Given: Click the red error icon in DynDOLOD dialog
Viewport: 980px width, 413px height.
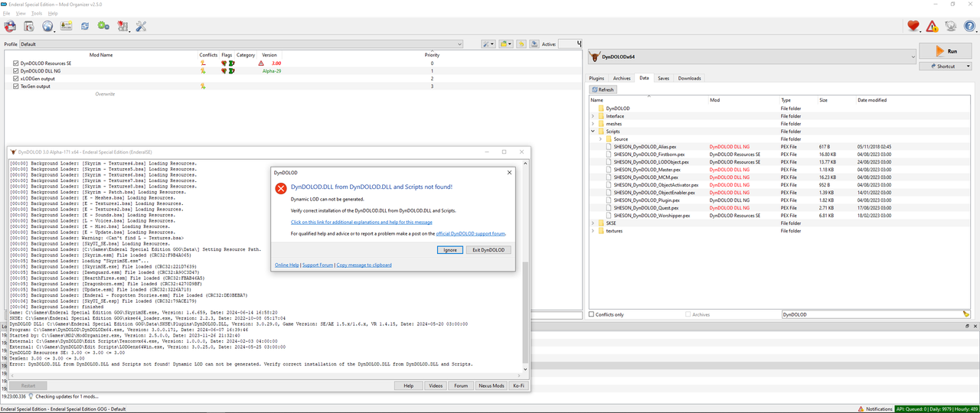Looking at the screenshot, I should [281, 188].
